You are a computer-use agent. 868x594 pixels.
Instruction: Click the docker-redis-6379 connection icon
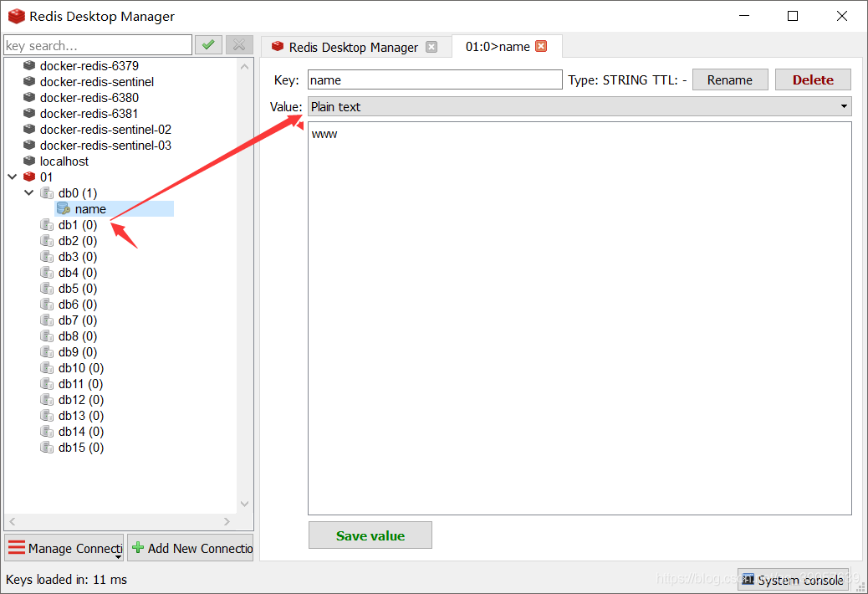[29, 65]
